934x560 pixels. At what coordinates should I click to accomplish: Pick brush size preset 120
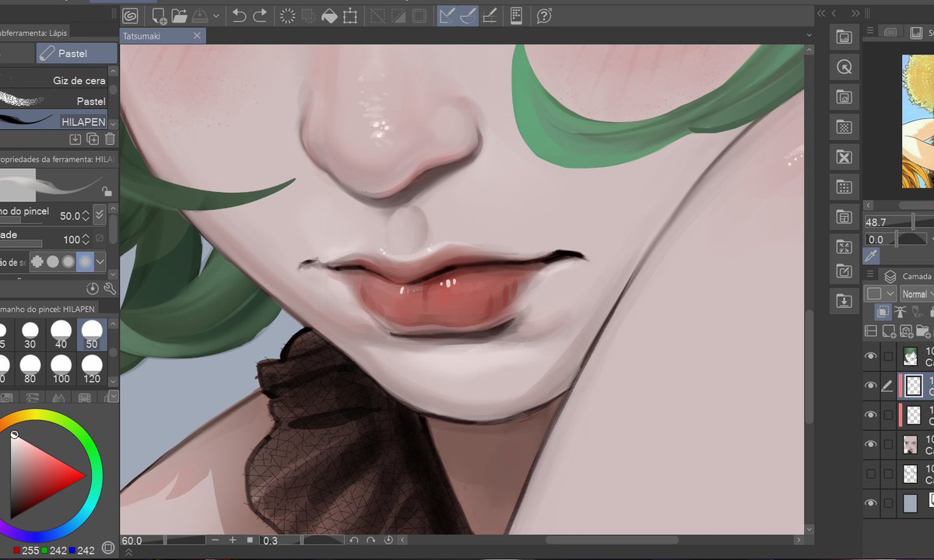pyautogui.click(x=92, y=369)
